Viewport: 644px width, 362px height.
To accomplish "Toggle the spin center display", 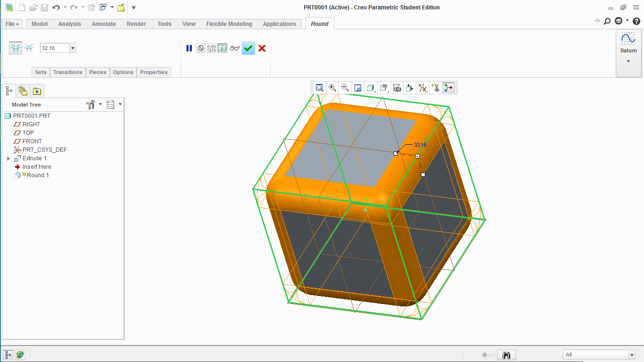I will click(448, 88).
